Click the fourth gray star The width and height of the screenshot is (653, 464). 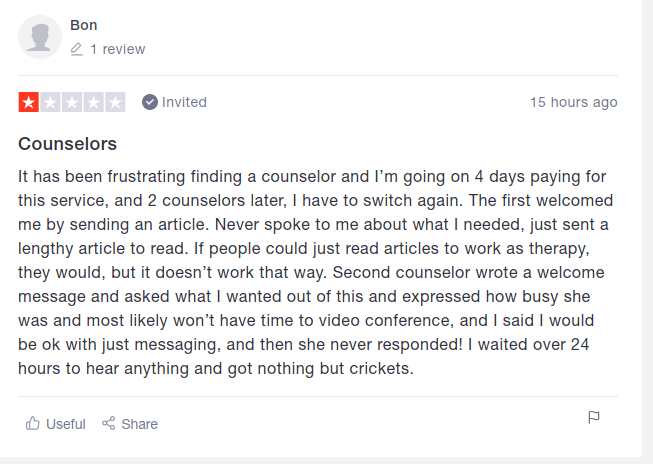point(94,102)
